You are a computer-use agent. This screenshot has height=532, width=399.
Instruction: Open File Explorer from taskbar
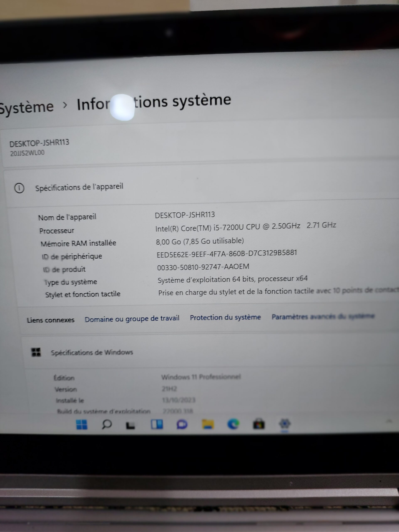click(x=208, y=424)
